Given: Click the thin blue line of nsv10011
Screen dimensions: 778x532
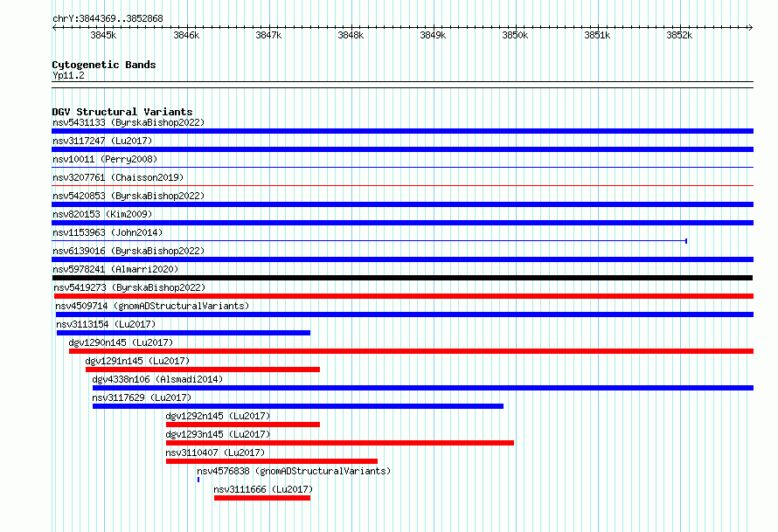Looking at the screenshot, I should pyautogui.click(x=402, y=168).
